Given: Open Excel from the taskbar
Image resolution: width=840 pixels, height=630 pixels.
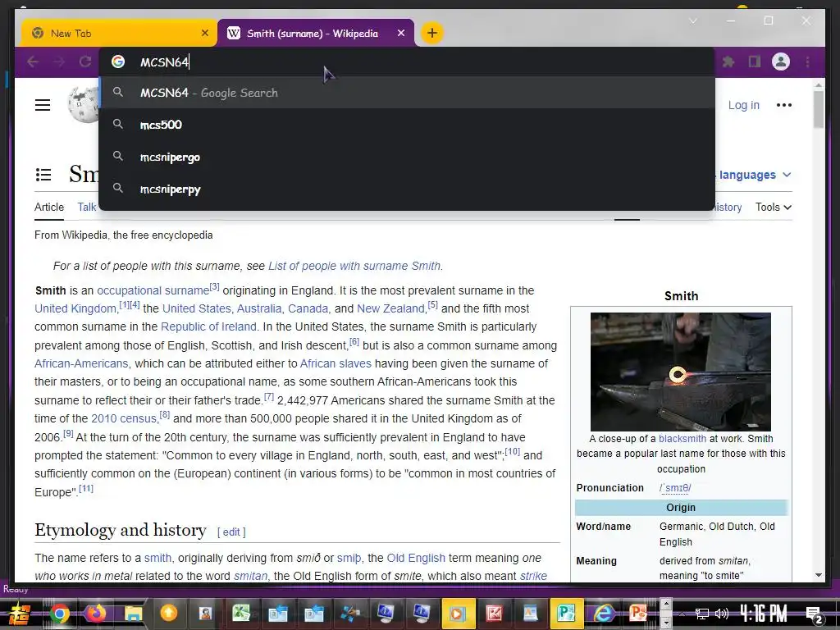Looking at the screenshot, I should coord(241,614).
